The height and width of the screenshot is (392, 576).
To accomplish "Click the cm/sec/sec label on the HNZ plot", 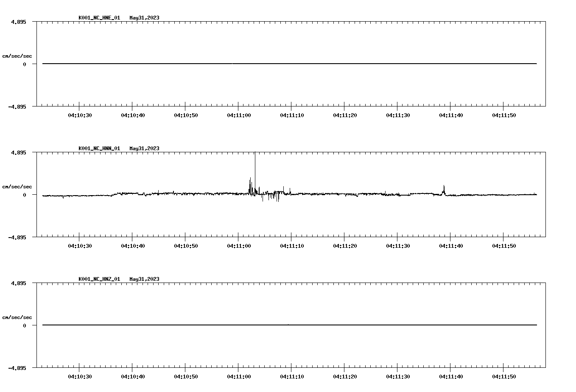I will click(x=17, y=316).
